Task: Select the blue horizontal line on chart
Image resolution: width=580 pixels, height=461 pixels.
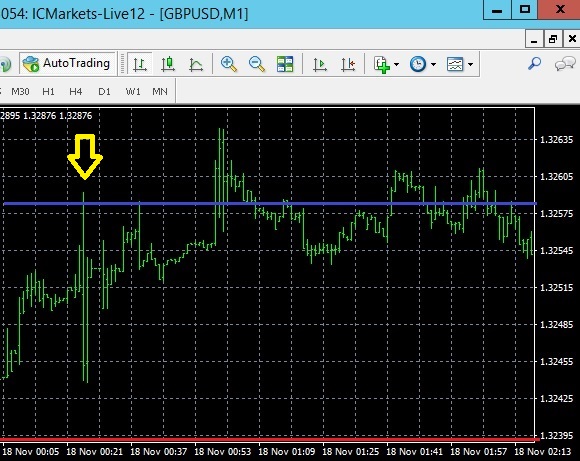Action: click(x=270, y=203)
